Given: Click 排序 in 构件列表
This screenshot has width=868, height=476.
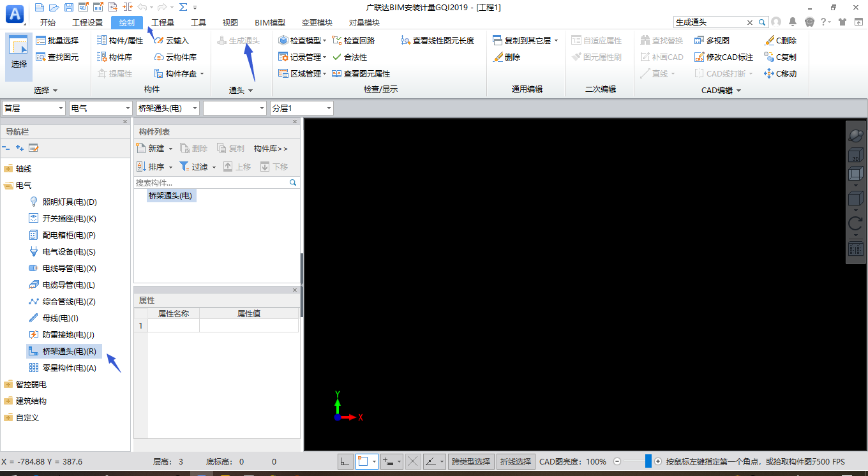Looking at the screenshot, I should point(155,167).
